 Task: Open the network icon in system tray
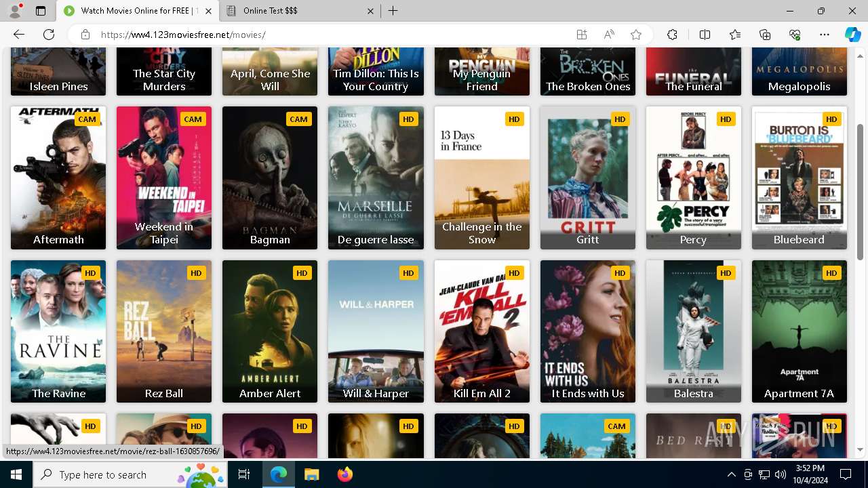(x=764, y=474)
